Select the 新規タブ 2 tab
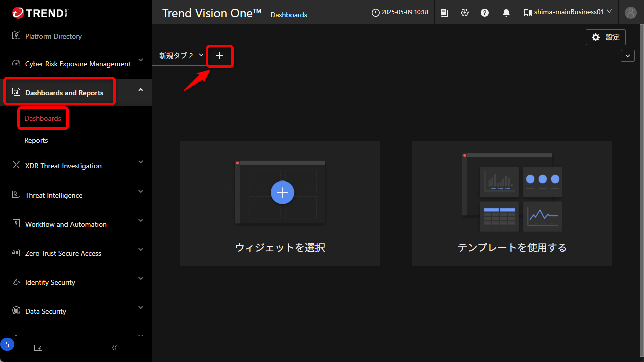644x362 pixels. tap(176, 56)
